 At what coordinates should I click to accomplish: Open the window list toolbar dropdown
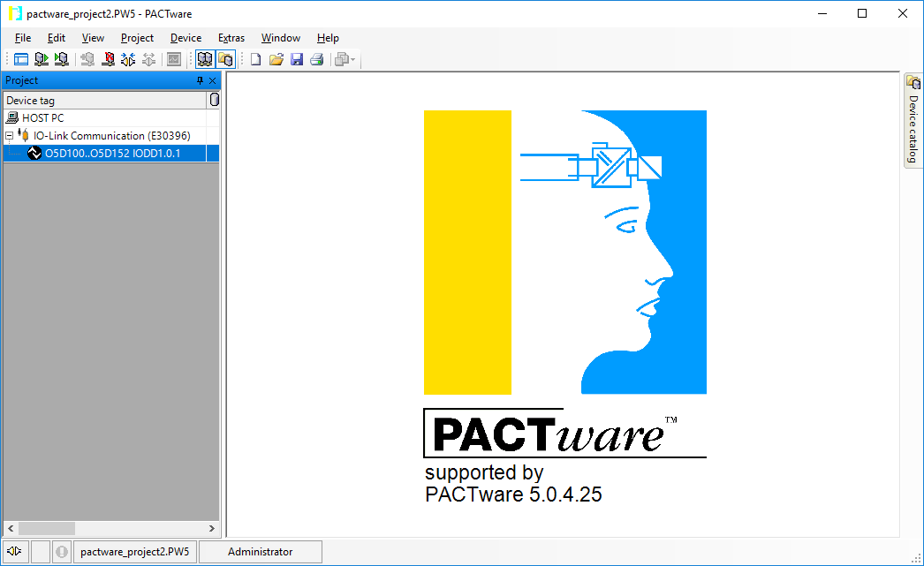coord(345,59)
